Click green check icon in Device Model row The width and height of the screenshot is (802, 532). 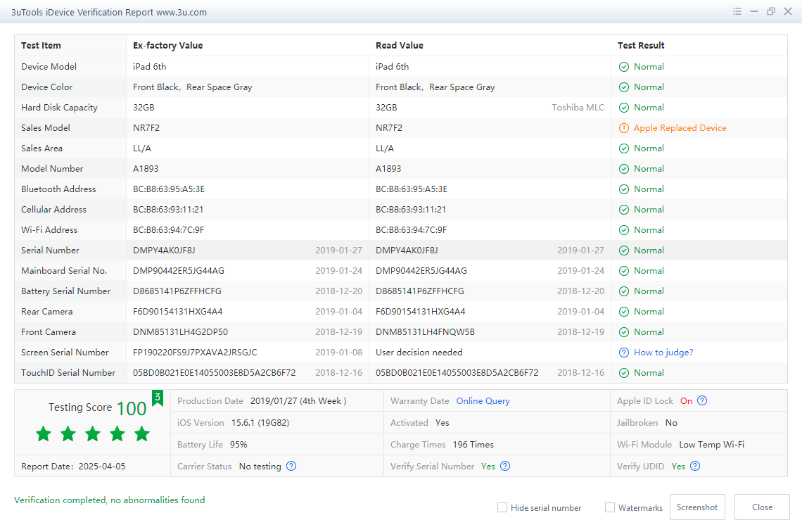click(623, 67)
